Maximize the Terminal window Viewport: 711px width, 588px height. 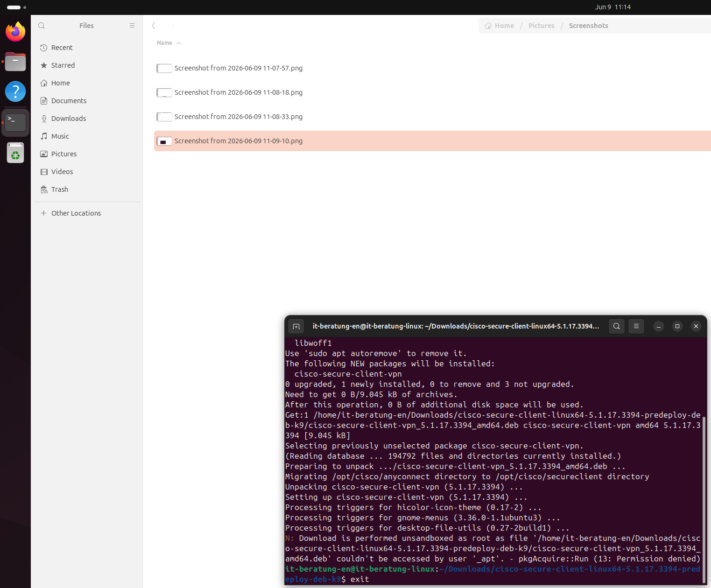[677, 326]
